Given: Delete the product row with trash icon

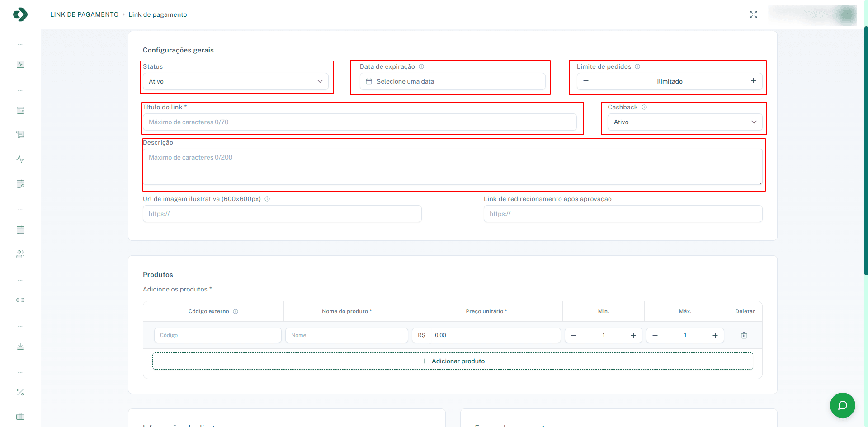Looking at the screenshot, I should [744, 335].
